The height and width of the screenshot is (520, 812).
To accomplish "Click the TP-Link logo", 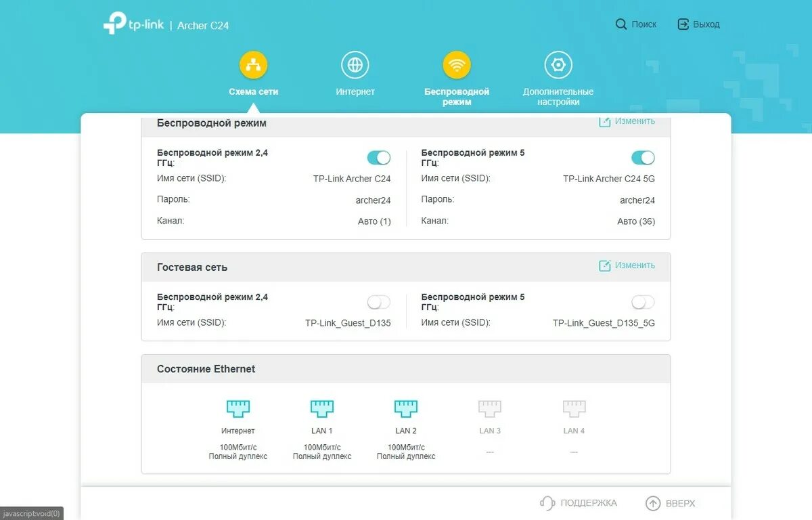I will pos(133,24).
